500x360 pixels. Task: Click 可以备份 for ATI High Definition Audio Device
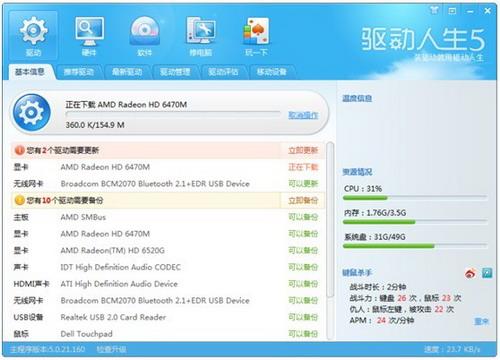point(303,284)
